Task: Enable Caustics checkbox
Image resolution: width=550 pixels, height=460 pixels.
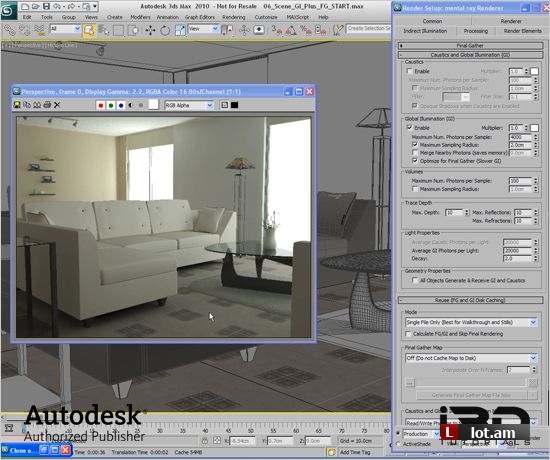Action: 409,71
